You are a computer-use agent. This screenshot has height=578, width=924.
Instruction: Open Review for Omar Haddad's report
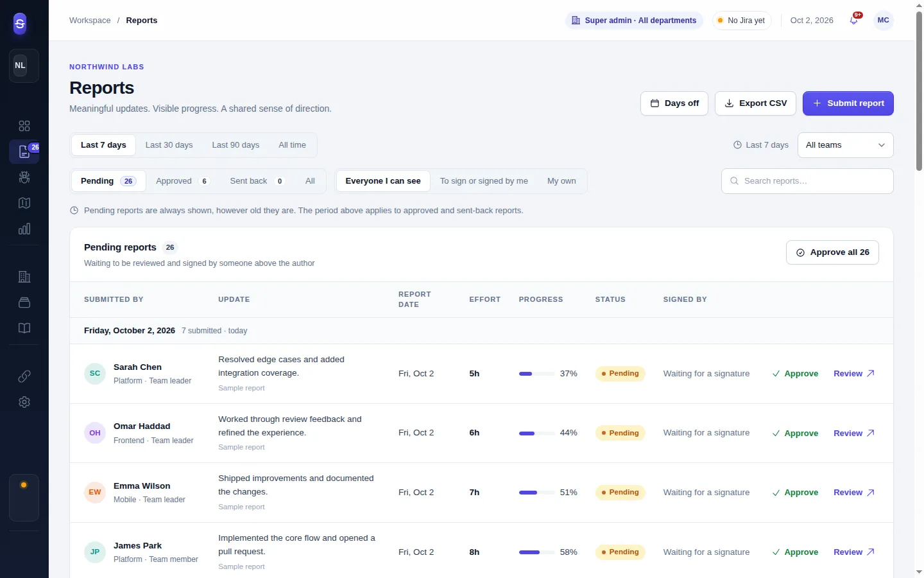853,433
